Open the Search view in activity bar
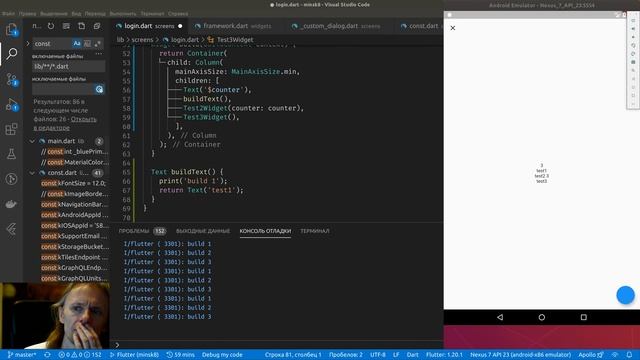The height and width of the screenshot is (360, 640). (11, 53)
